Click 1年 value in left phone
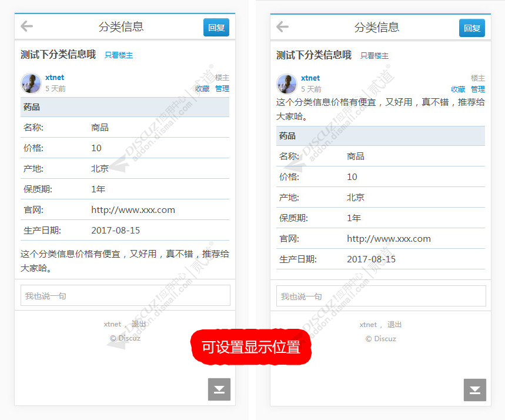The height and width of the screenshot is (420, 505). [x=98, y=189]
